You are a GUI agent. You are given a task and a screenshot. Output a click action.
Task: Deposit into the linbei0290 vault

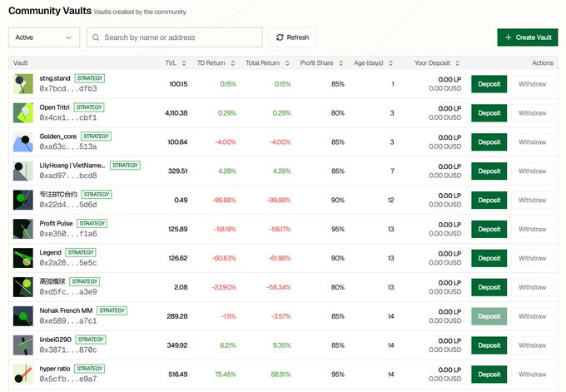coord(489,345)
